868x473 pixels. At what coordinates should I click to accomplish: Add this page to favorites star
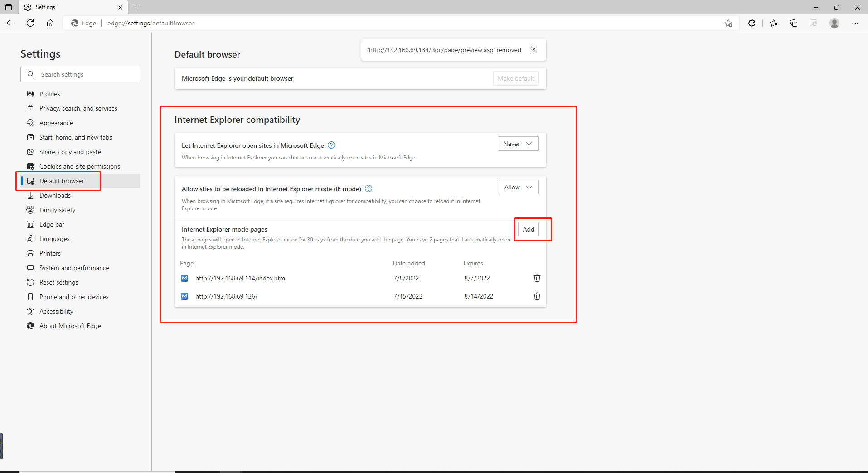click(728, 23)
